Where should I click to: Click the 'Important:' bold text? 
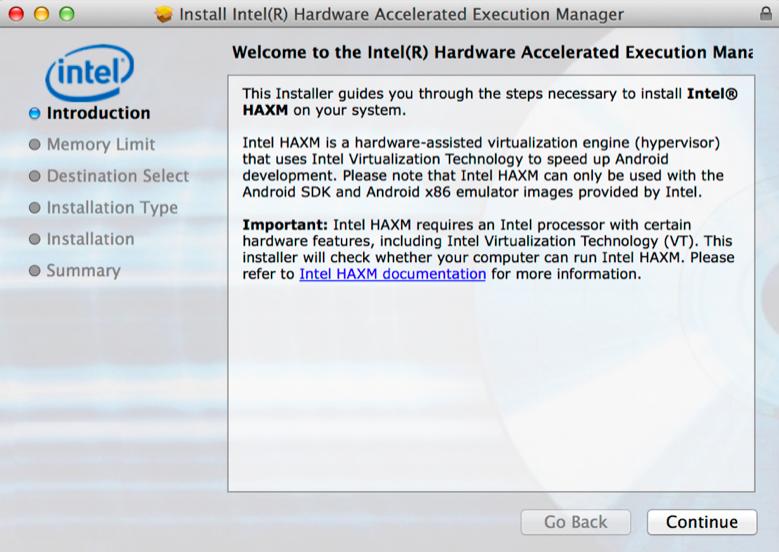(x=285, y=225)
